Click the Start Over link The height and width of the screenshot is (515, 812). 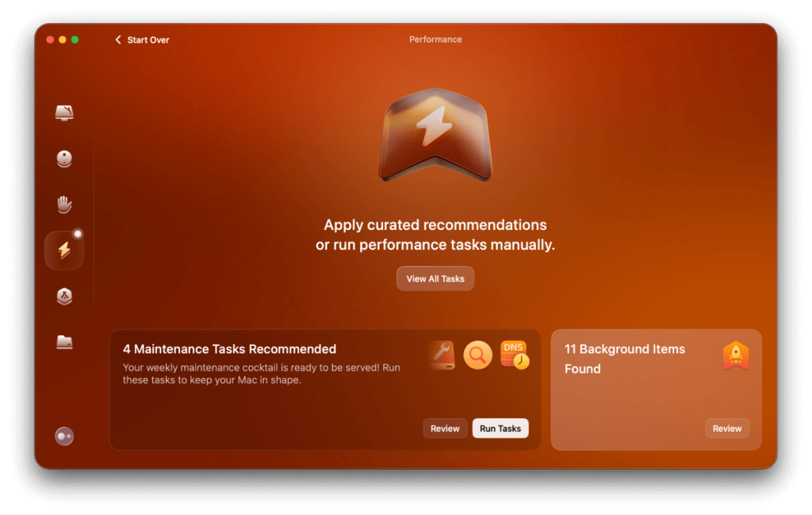coord(148,40)
